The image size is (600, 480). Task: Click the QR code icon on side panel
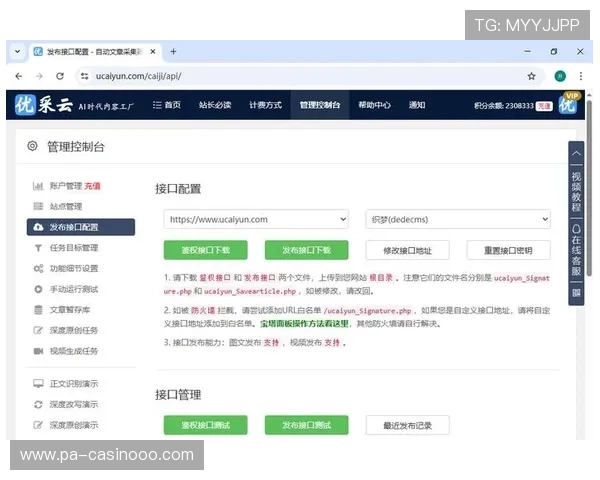coord(576,293)
